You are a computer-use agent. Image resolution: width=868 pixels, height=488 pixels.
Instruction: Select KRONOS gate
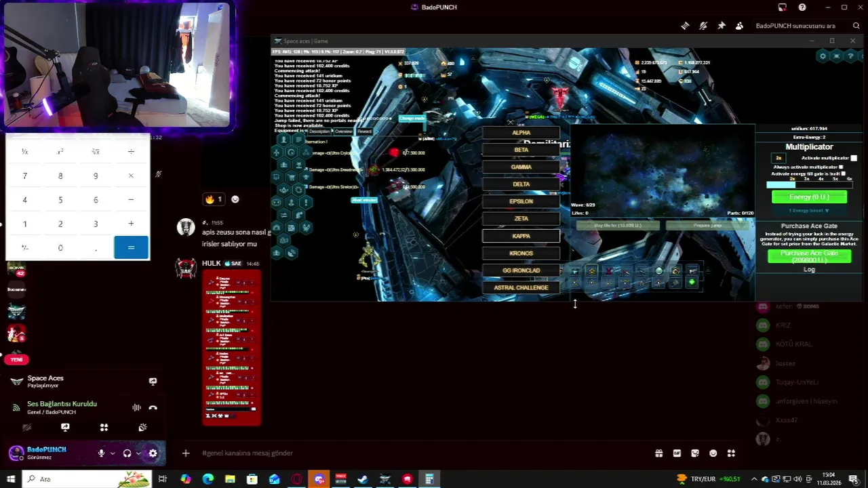[521, 253]
